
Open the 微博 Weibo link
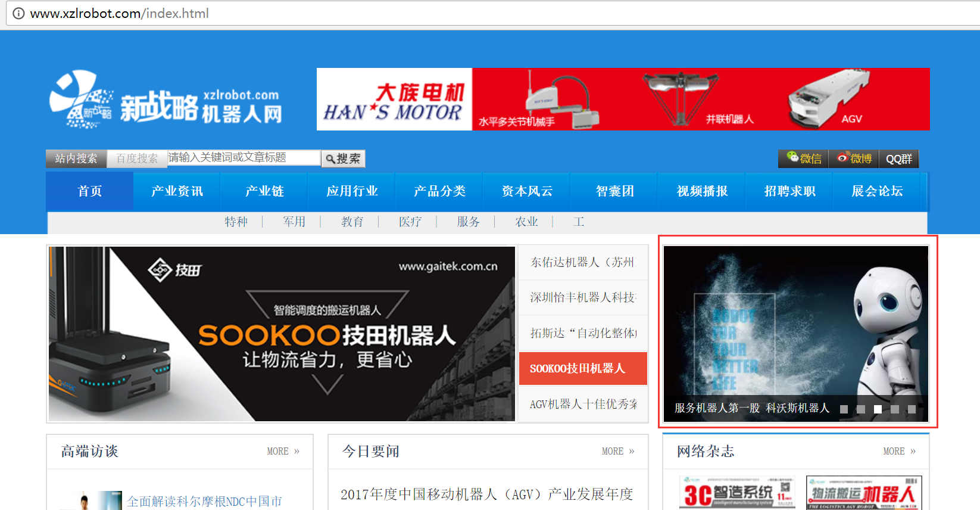pos(854,158)
